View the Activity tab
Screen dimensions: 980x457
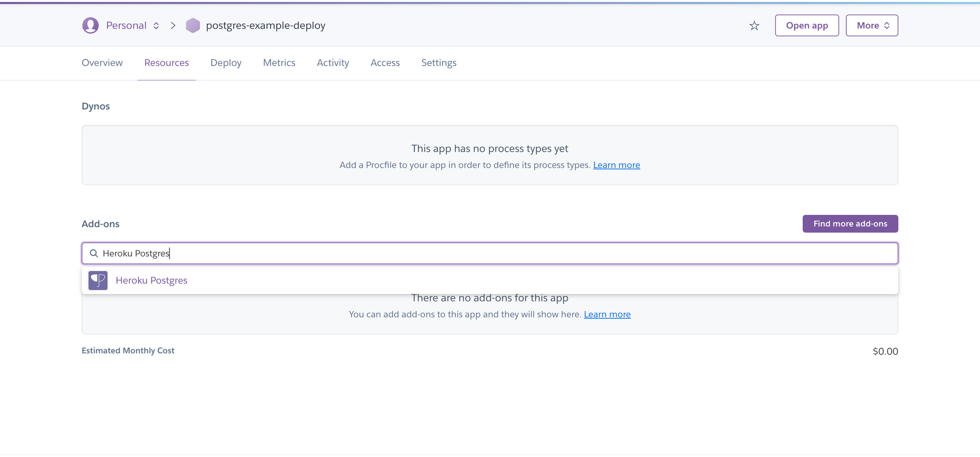point(333,63)
